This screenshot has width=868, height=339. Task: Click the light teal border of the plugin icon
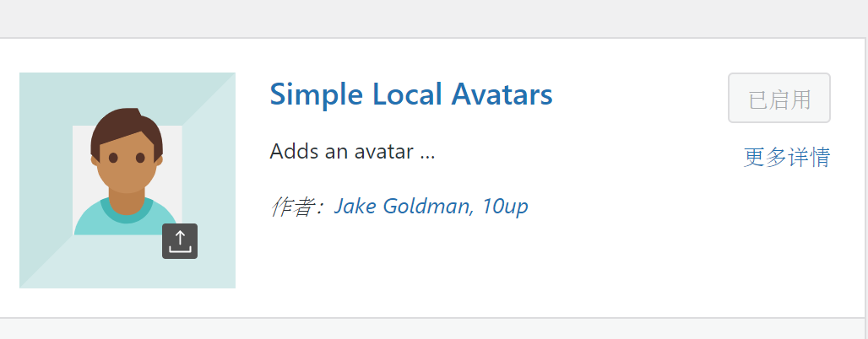pyautogui.click(x=44, y=180)
